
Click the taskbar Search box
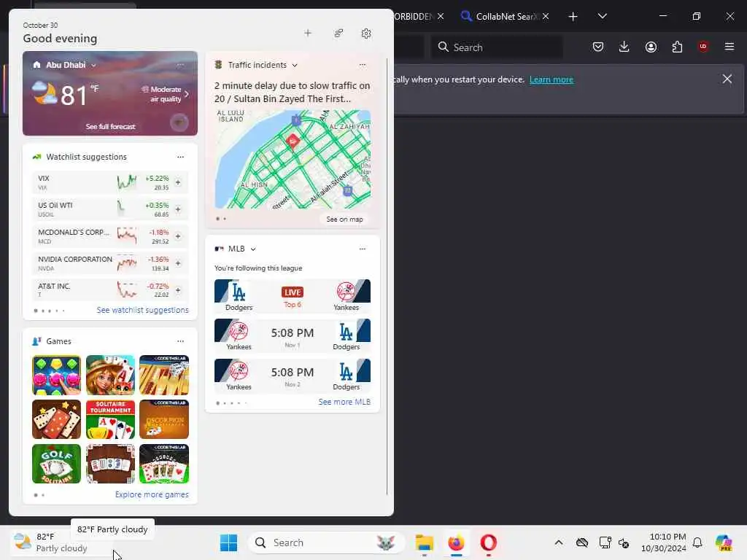coord(326,542)
